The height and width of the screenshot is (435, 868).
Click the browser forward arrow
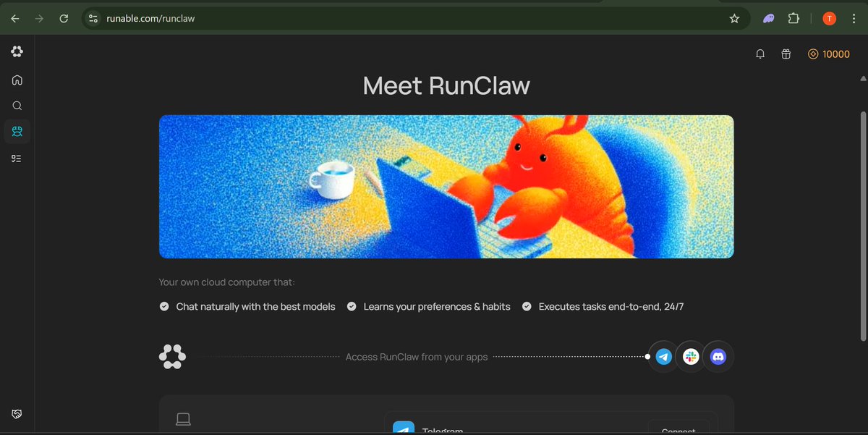click(x=40, y=18)
